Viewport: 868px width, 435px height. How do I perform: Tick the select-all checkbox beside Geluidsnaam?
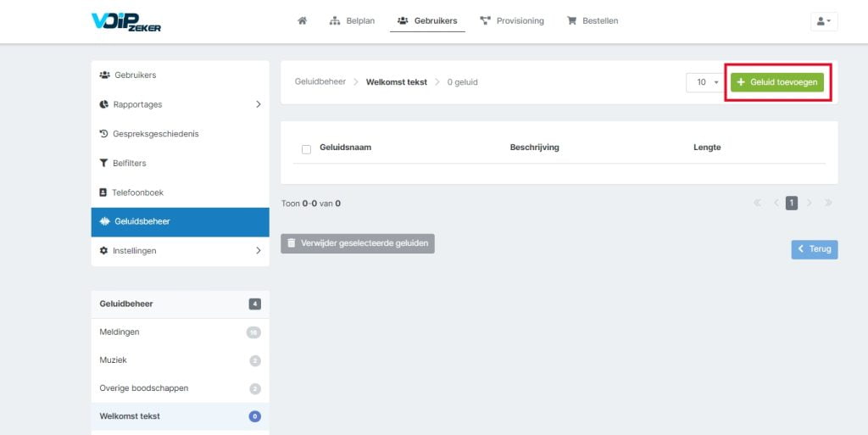(x=306, y=149)
